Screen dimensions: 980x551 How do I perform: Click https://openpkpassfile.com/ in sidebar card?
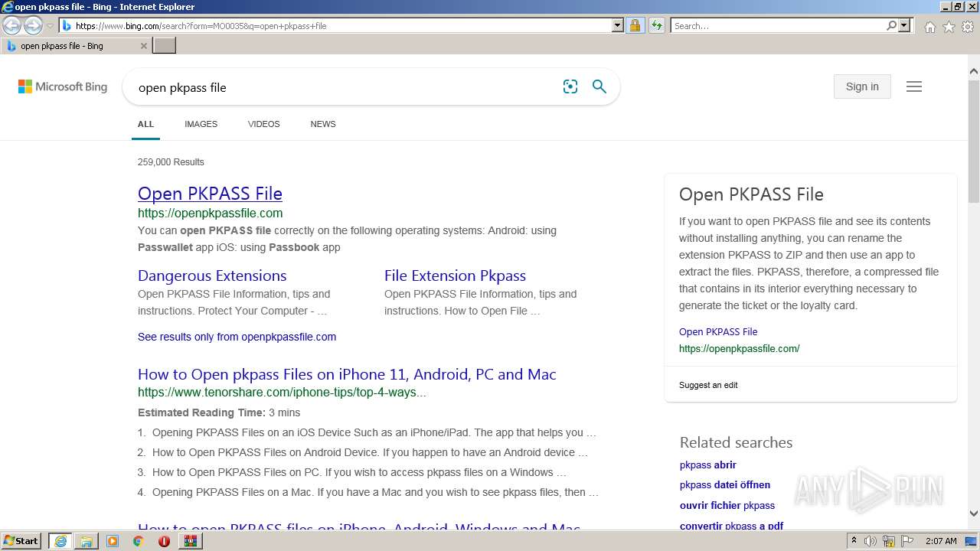[739, 348]
